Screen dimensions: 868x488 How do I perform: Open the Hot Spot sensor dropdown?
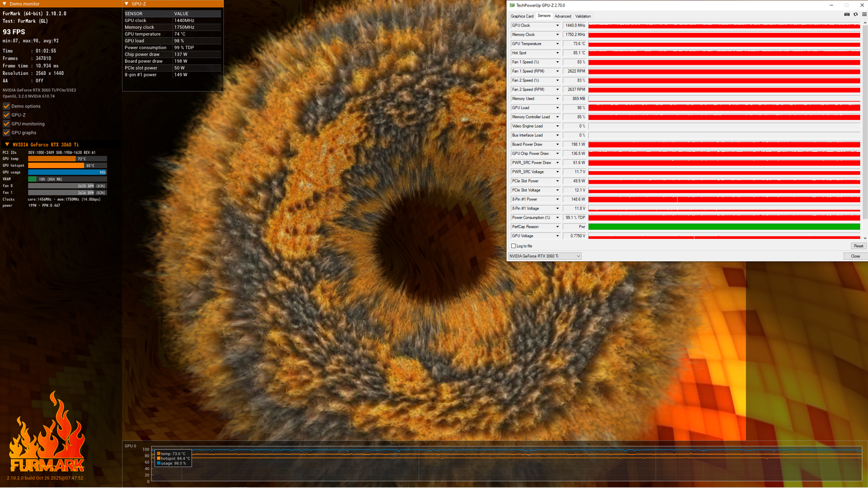click(557, 53)
